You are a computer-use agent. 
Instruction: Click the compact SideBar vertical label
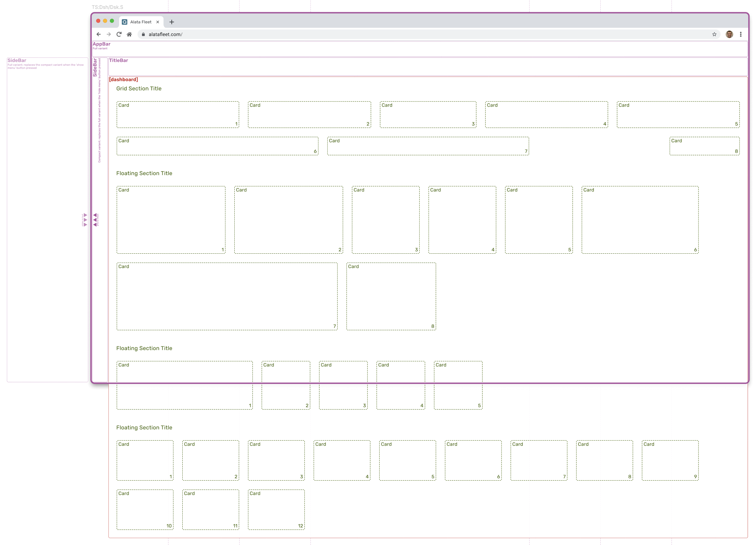pos(95,67)
